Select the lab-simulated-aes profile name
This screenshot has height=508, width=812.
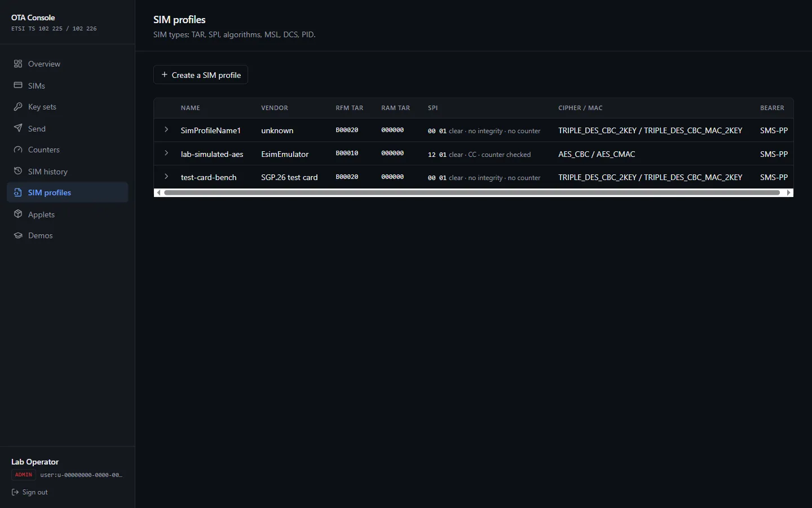coord(212,154)
